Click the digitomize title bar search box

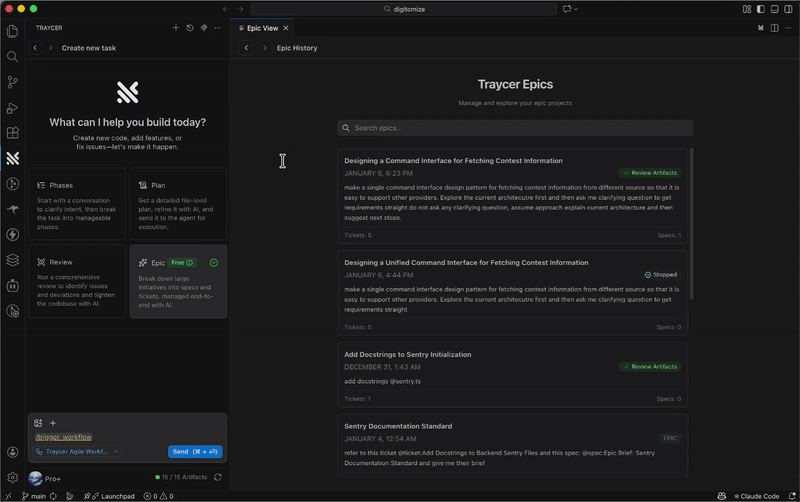[x=404, y=9]
